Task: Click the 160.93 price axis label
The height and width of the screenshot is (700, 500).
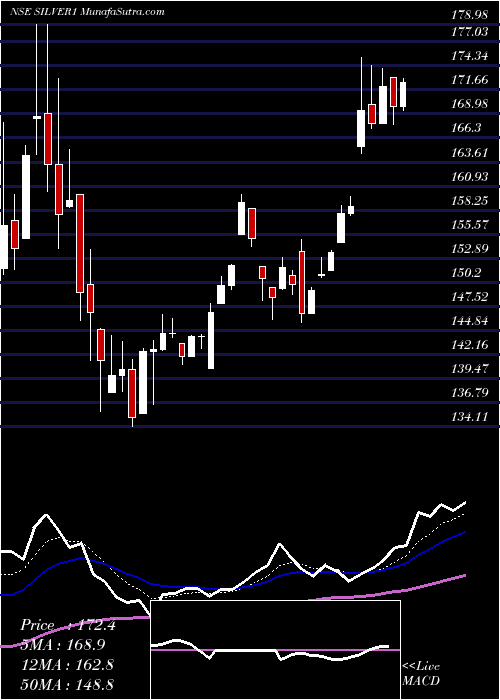Action: [469, 177]
